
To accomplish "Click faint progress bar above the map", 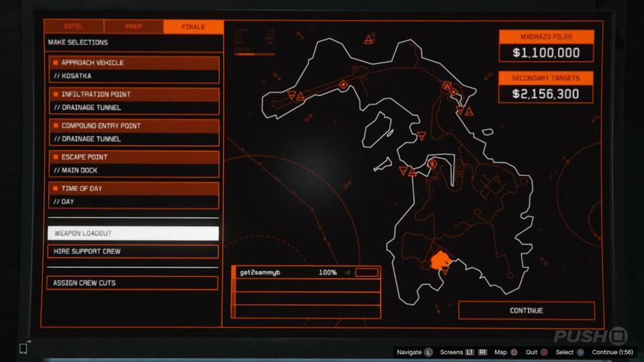I will pyautogui.click(x=254, y=54).
